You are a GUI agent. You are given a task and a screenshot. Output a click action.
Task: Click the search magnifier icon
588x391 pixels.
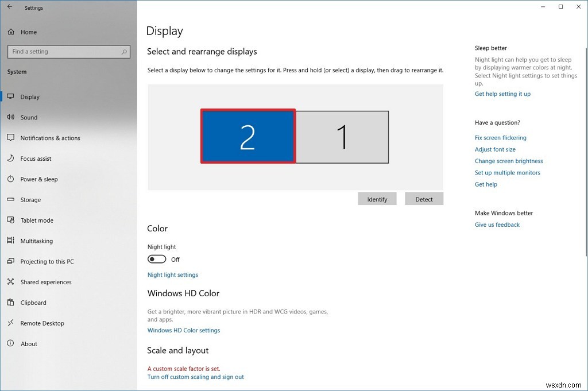click(x=124, y=52)
